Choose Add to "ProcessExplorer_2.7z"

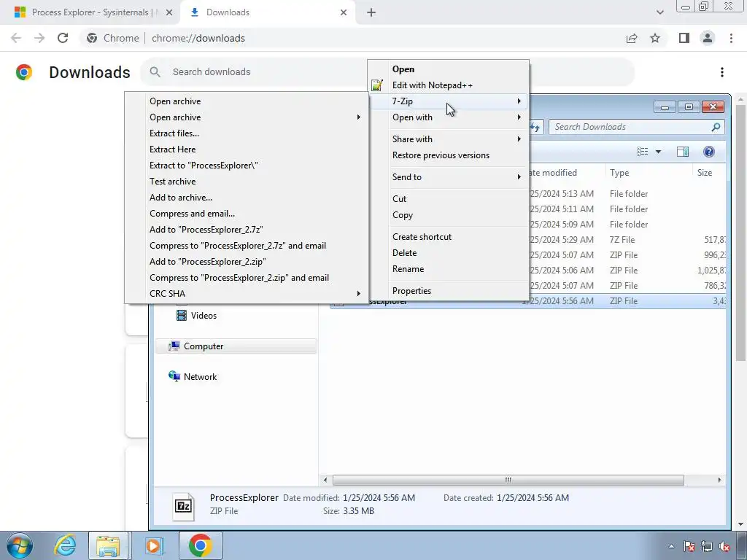247,230
